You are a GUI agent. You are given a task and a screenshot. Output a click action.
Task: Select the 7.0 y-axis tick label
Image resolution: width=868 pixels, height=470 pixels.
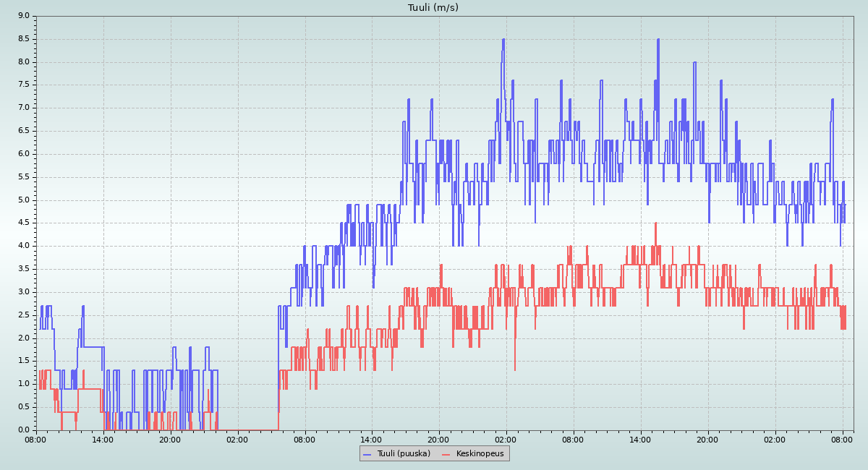point(23,108)
